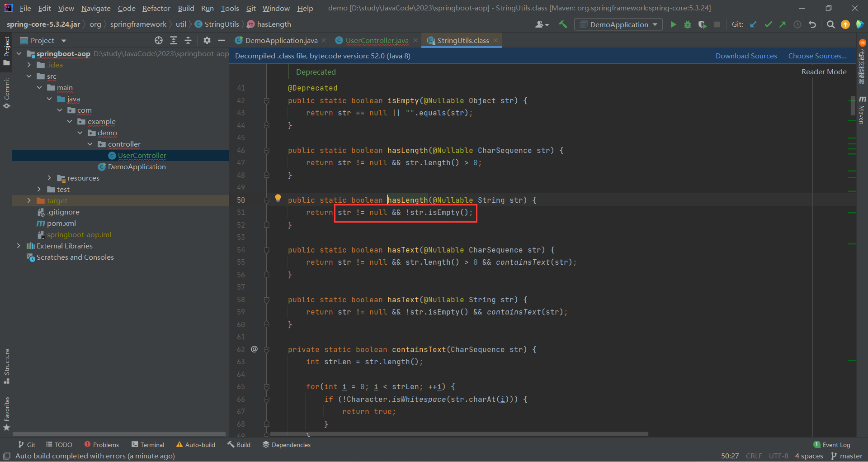Screen dimensions: 868x462
Task: Click recursive call gutter icon line 62
Action: click(x=255, y=349)
